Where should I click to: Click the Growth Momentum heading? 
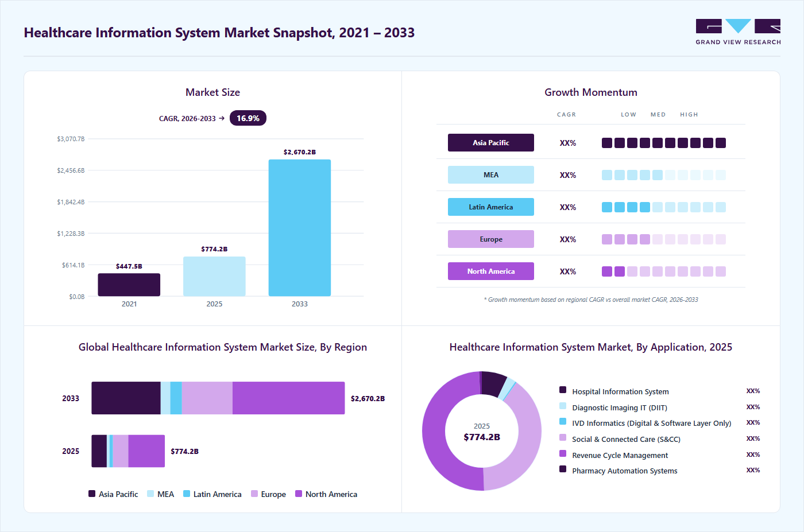point(591,92)
